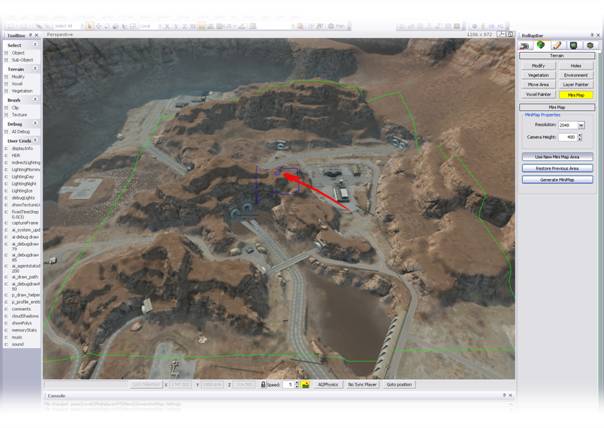Choose Vegetation under ToolBox Terrain group
The width and height of the screenshot is (604, 428).
click(x=22, y=91)
